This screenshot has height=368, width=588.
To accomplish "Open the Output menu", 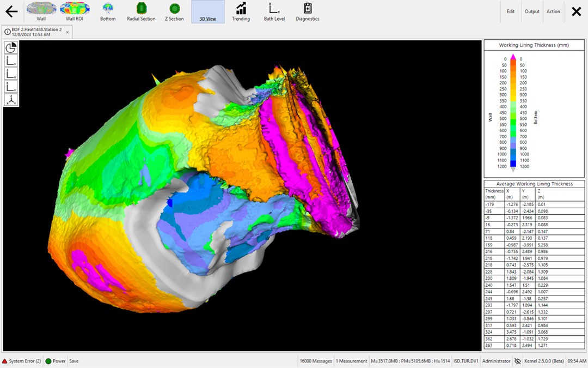I will [532, 11].
